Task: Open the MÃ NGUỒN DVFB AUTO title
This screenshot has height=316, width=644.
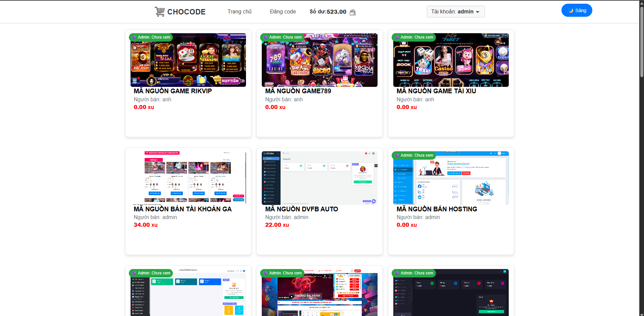Action: 301,209
